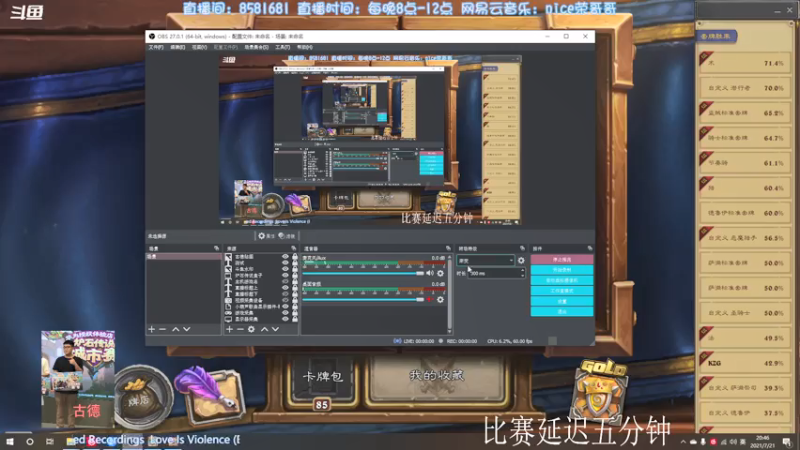Image resolution: width=800 pixels, height=450 pixels.
Task: Click the 牌店 shop bag icon in Hearthstone
Action: point(144,397)
